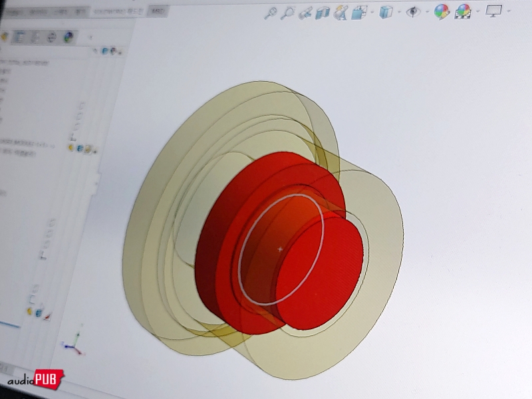Switch to the SOLIDWORKS Add-Ins ribbon tab
Image resolution: width=532 pixels, height=399 pixels.
[x=119, y=12]
